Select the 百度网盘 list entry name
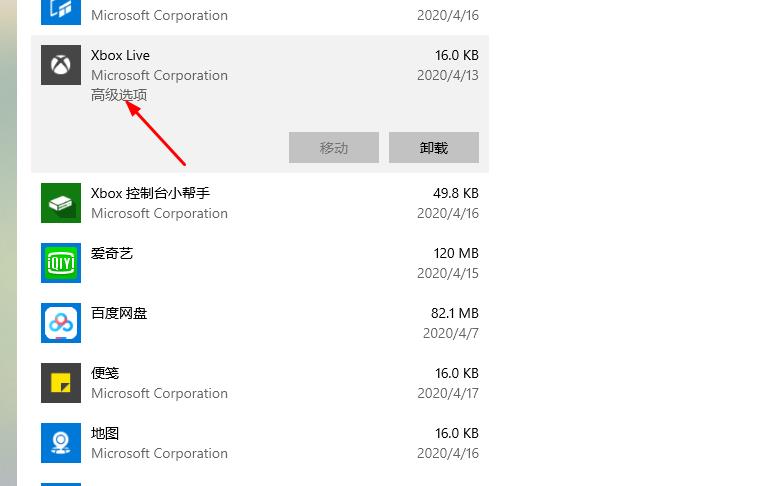 [119, 313]
